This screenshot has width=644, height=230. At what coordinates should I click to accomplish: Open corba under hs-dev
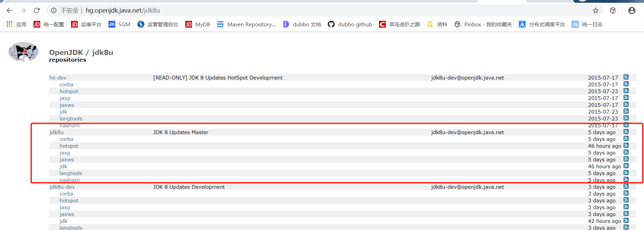coord(66,85)
